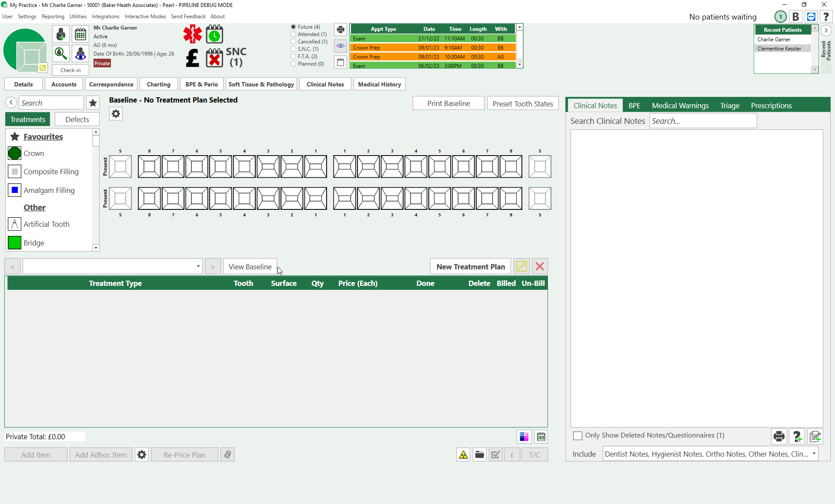Screen dimensions: 835x504
Task: Print appointment list using printer icon
Action: 341,30
